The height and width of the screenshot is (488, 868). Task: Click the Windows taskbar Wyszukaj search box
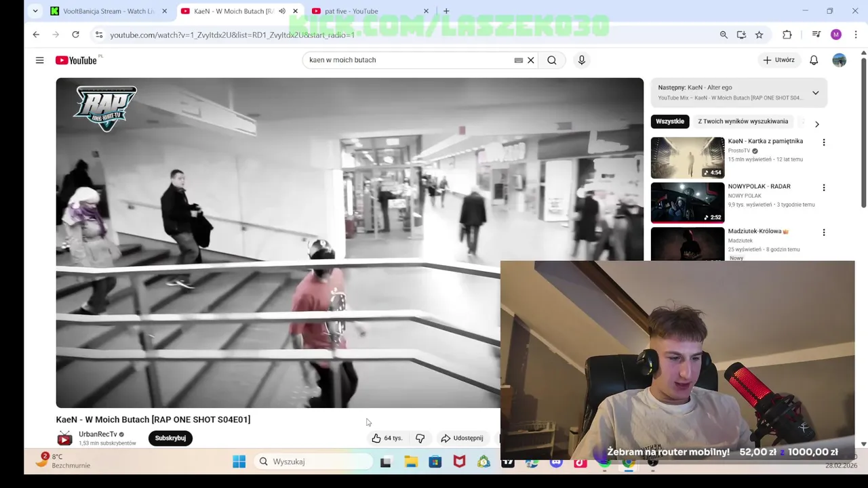[313, 462]
